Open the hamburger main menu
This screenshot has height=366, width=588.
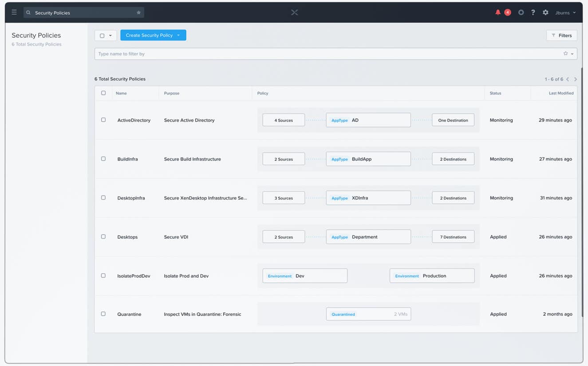tap(14, 12)
